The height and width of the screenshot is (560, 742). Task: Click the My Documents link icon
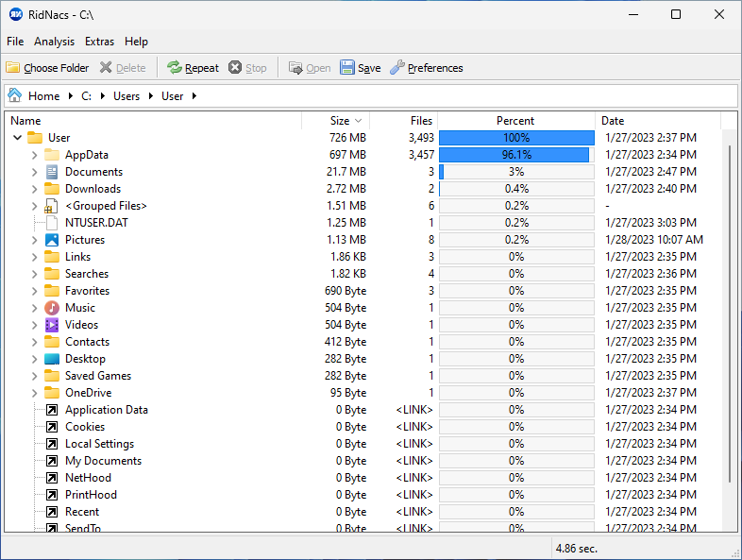[52, 461]
